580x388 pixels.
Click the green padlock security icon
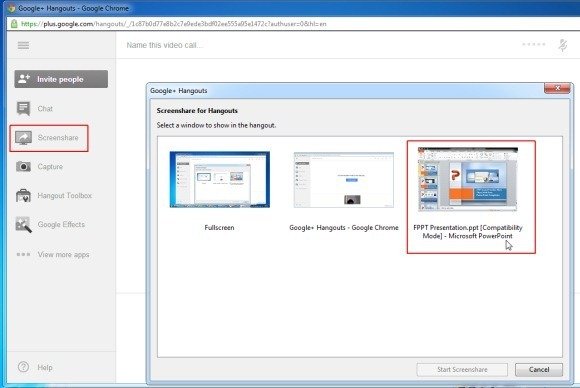pos(14,24)
